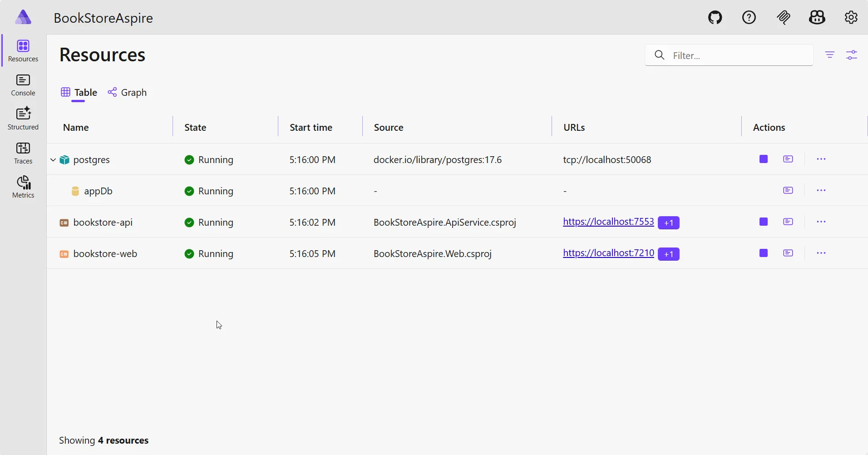
Task: Open the Structured logs panel
Action: 23,119
